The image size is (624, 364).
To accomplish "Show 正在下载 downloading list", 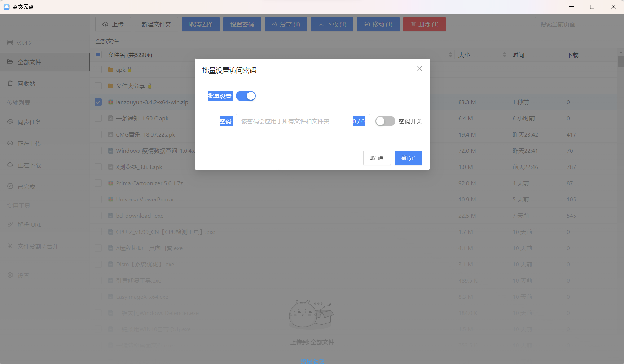I will (x=45, y=165).
